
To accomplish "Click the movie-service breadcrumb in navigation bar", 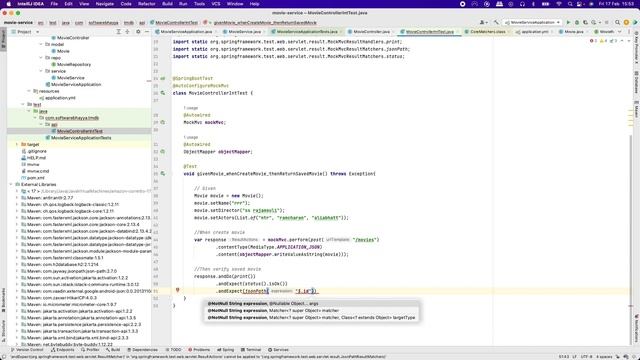I will click(x=18, y=22).
